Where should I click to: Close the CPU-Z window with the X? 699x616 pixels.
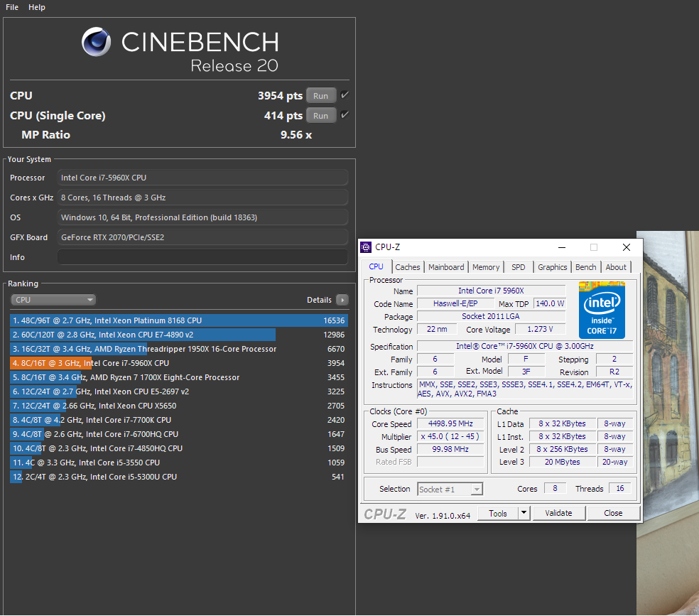(x=626, y=247)
